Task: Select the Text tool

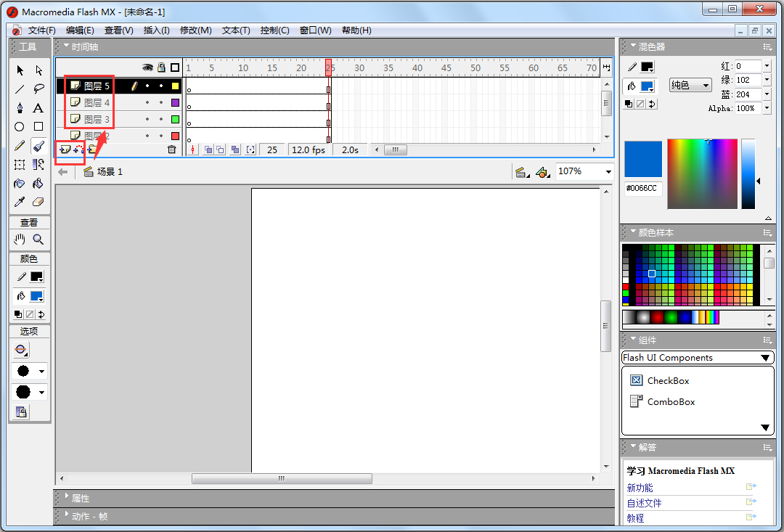Action: [38, 108]
